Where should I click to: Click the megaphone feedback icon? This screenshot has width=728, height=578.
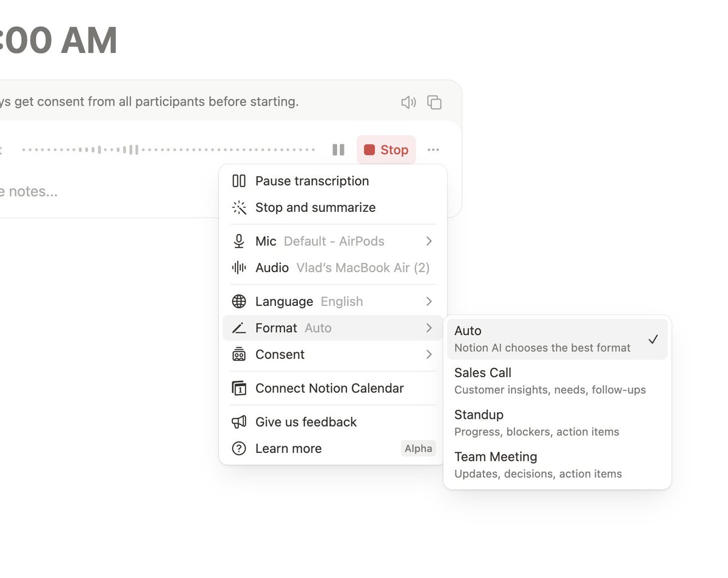239,422
